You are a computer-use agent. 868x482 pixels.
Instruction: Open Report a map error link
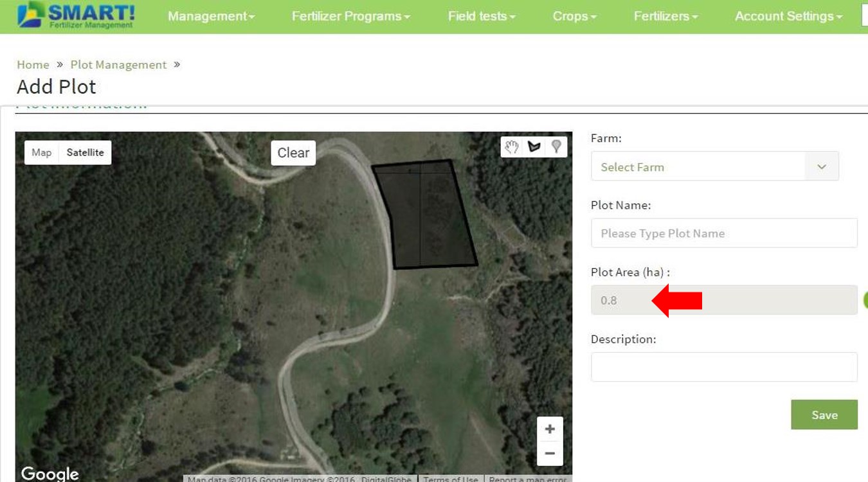click(x=528, y=479)
